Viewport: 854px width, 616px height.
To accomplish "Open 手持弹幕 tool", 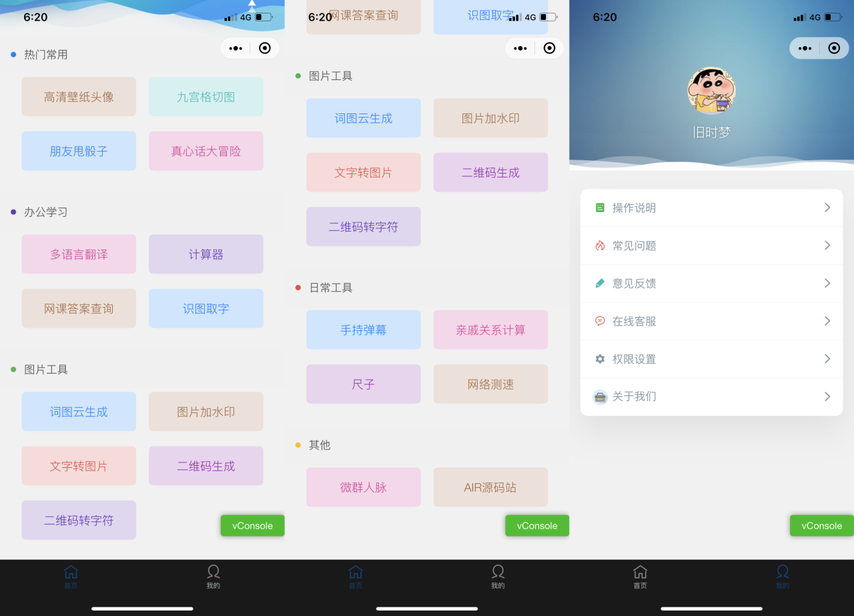I will point(364,330).
